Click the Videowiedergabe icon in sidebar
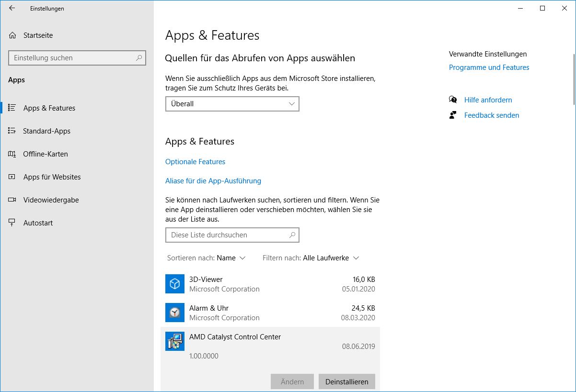Image resolution: width=576 pixels, height=392 pixels. coord(12,200)
